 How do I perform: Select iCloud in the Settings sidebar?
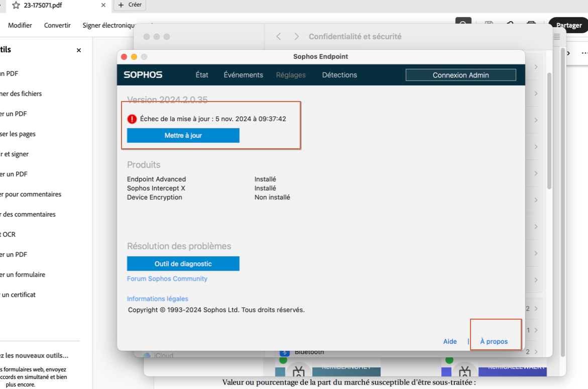[158, 355]
